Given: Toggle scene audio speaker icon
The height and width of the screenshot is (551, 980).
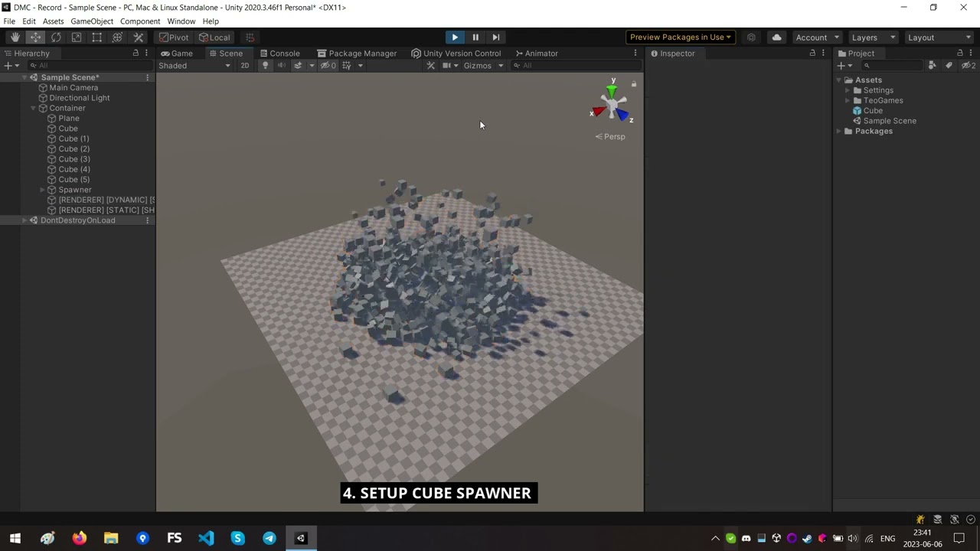Looking at the screenshot, I should pyautogui.click(x=281, y=66).
